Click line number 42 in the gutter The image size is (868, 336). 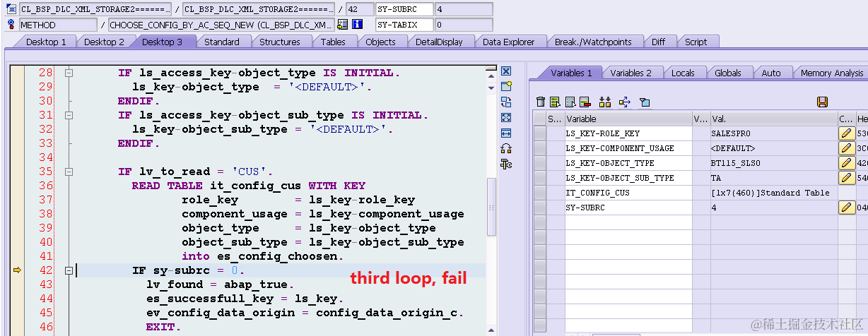tap(46, 270)
